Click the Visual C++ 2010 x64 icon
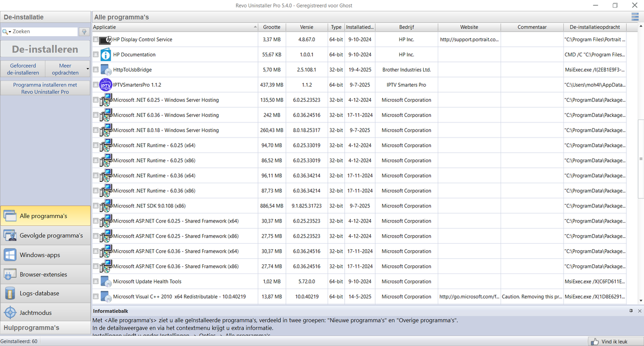 (106, 297)
